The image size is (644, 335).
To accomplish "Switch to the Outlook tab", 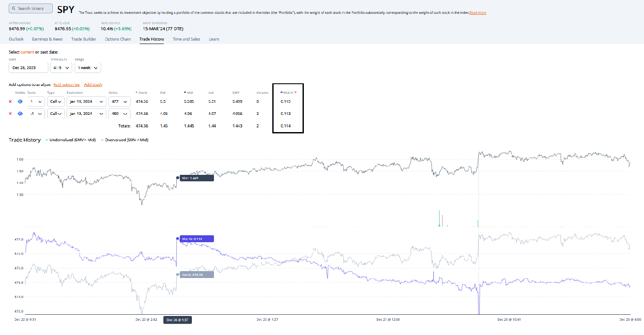I will click(16, 39).
